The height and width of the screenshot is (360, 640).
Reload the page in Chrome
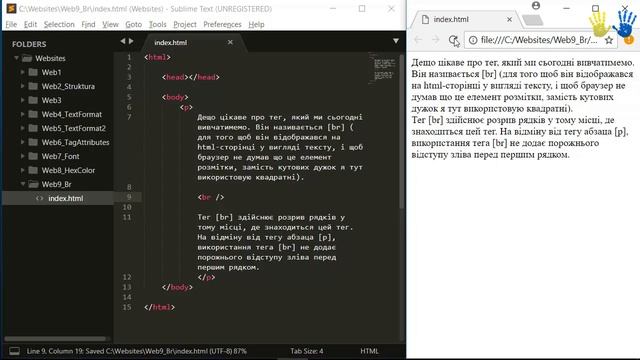click(453, 40)
